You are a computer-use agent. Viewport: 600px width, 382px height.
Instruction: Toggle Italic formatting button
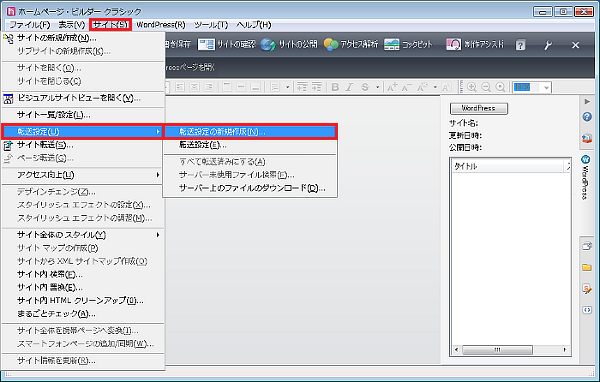(349, 87)
